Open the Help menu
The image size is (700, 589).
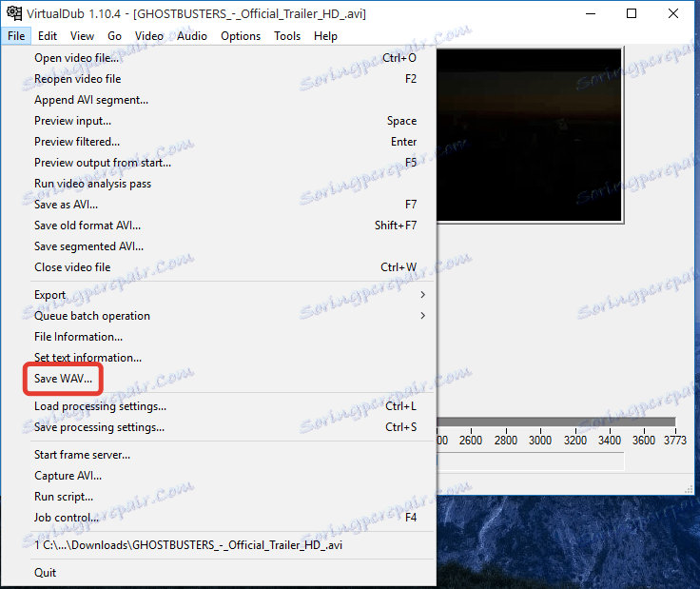[325, 36]
